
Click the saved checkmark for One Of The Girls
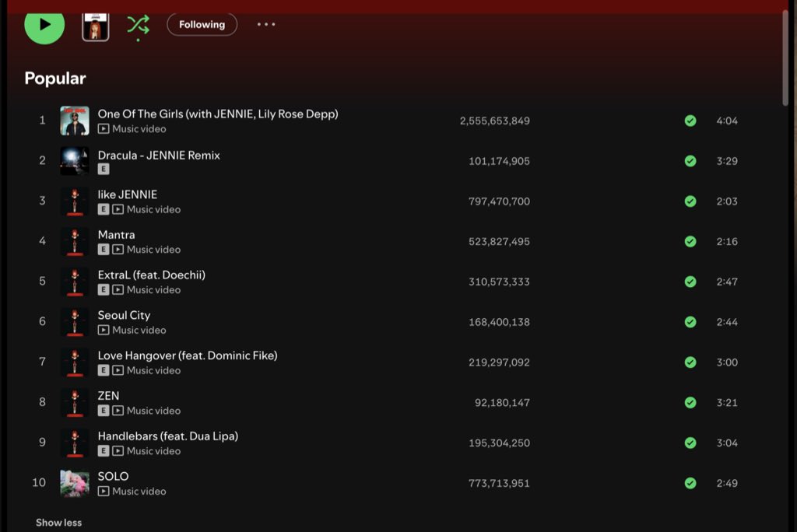tap(690, 121)
